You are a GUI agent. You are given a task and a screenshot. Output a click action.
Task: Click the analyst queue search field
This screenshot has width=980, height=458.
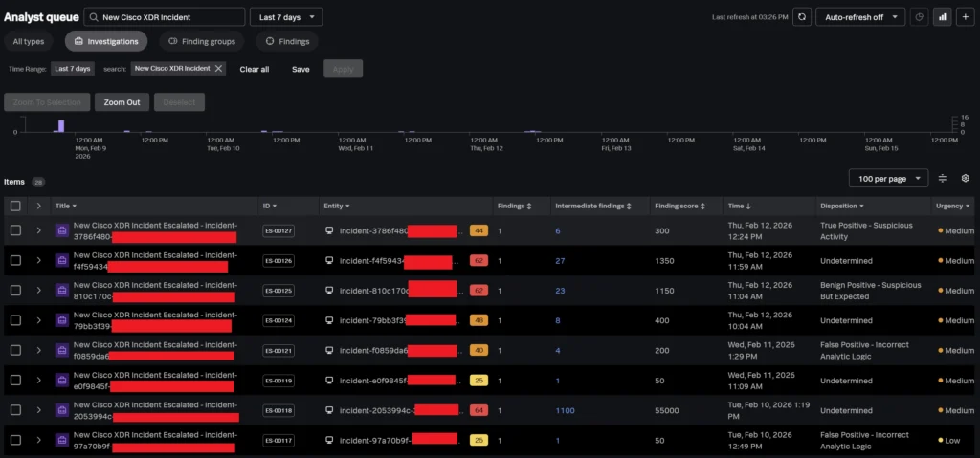(165, 17)
